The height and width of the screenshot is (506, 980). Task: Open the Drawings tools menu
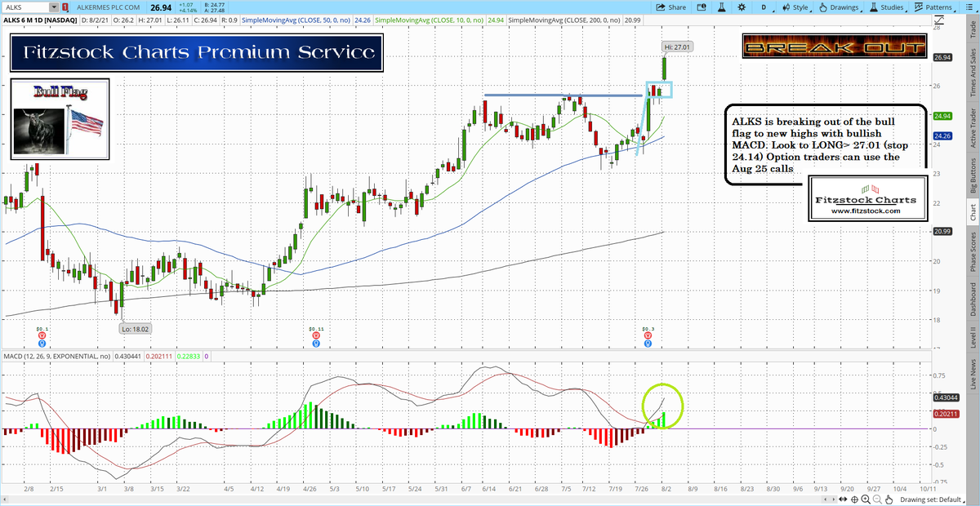[841, 7]
